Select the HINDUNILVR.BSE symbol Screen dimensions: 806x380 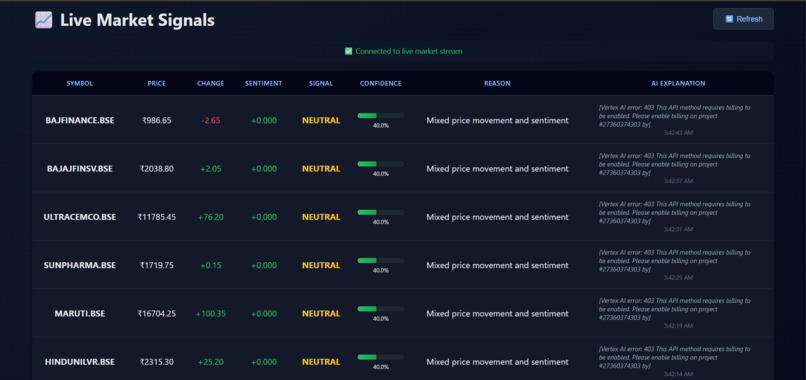pos(80,363)
